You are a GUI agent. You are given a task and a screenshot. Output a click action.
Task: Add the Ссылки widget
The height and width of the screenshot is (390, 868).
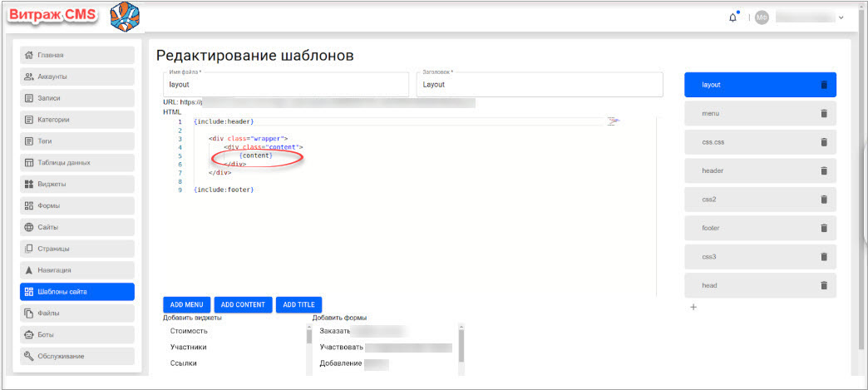coord(184,363)
